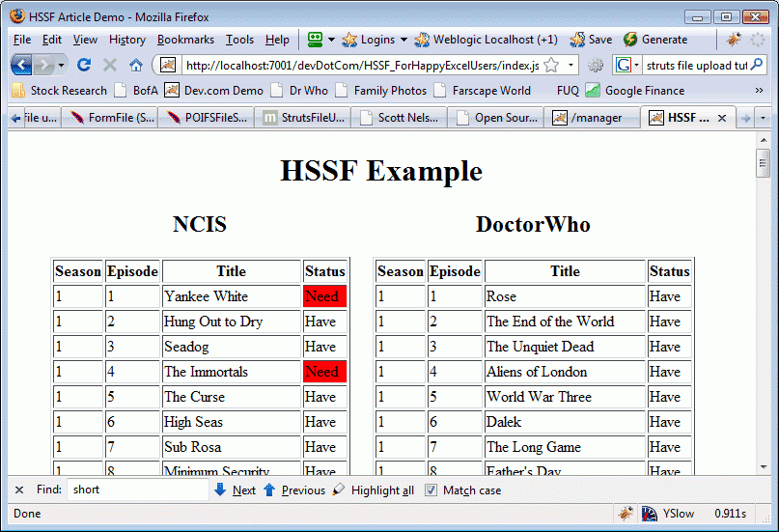
Task: Click the "Hung Out to Dry" title cell
Action: click(232, 322)
